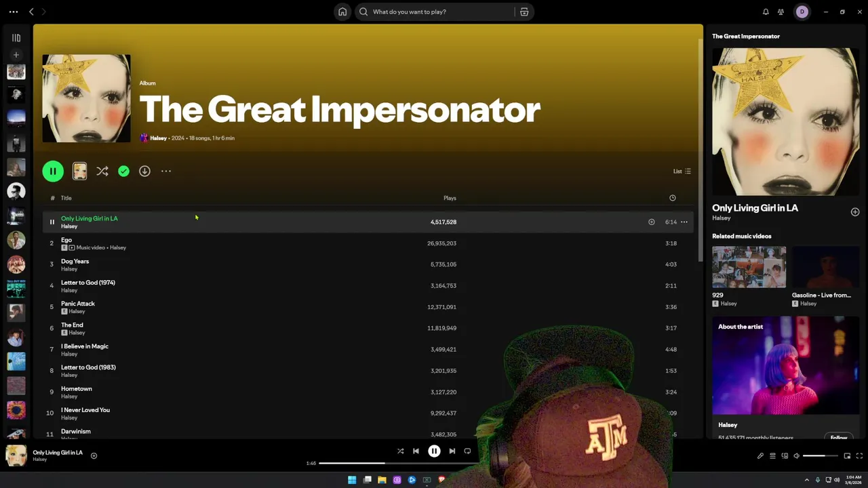This screenshot has height=488, width=868.
Task: Skip to previous track in player bar
Action: [x=416, y=451]
